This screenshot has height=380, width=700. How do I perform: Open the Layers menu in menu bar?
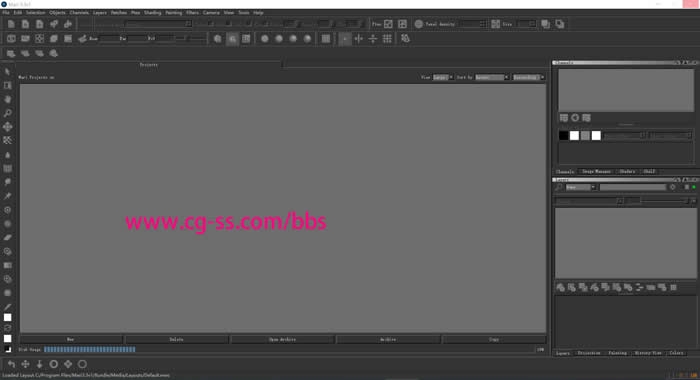100,13
